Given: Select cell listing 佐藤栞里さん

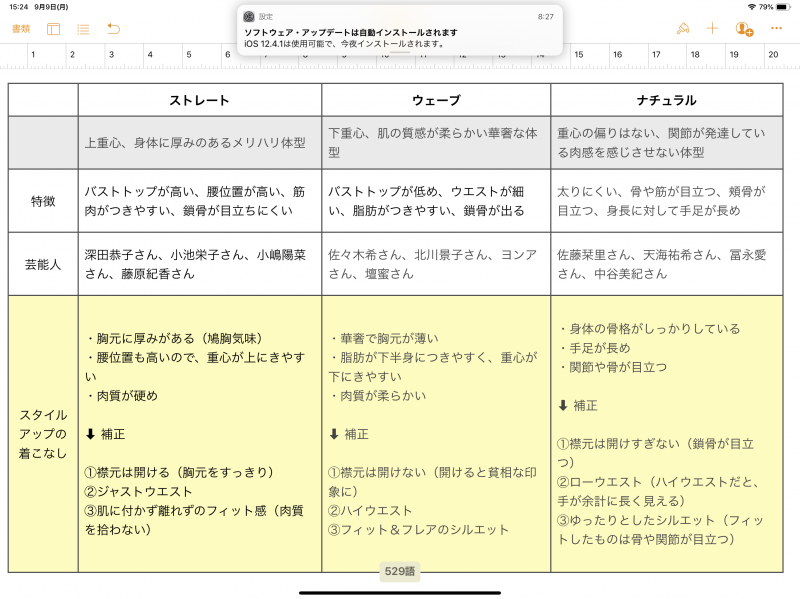Looking at the screenshot, I should (x=667, y=264).
